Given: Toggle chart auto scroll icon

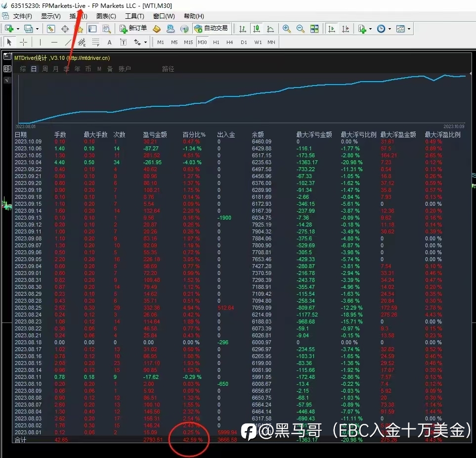Looking at the screenshot, I should click(332, 29).
